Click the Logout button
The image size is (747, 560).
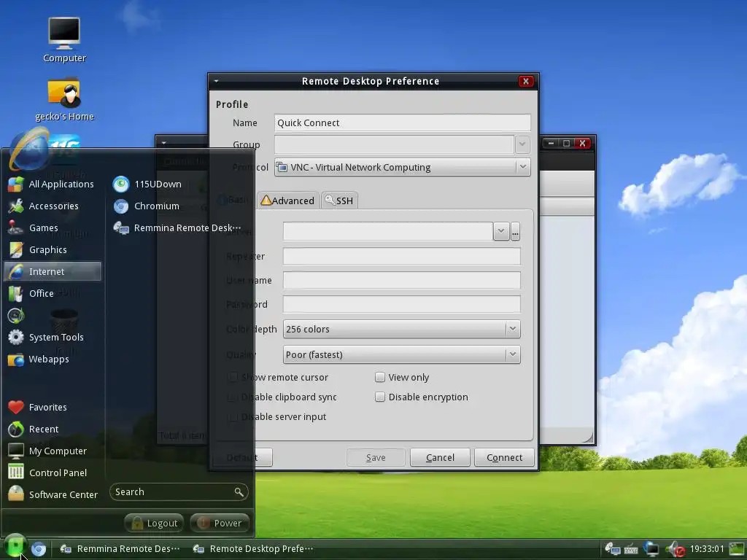[x=155, y=523]
